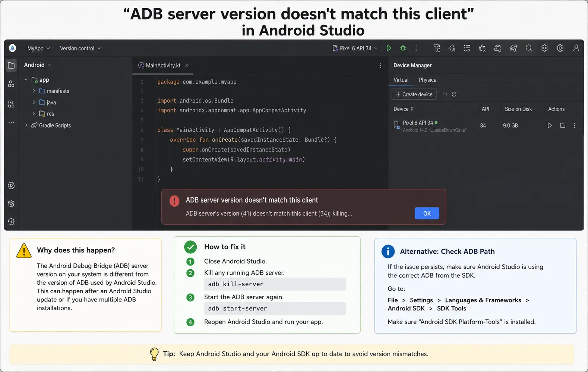Expand the manifests folder chevron
Viewport: 588px width, 372px height.
(34, 91)
